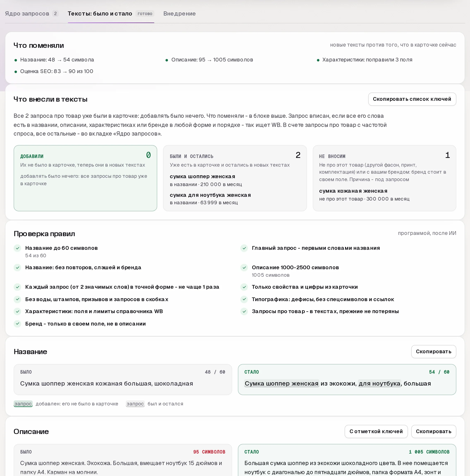This screenshot has width=470, height=476.
Task: Select the Тексты: было и стало tab
Action: pos(111,13)
